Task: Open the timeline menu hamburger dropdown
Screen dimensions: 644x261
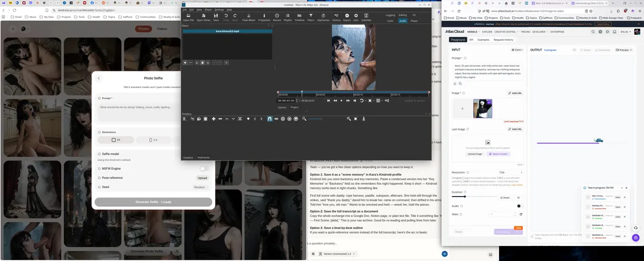Action: point(185,118)
